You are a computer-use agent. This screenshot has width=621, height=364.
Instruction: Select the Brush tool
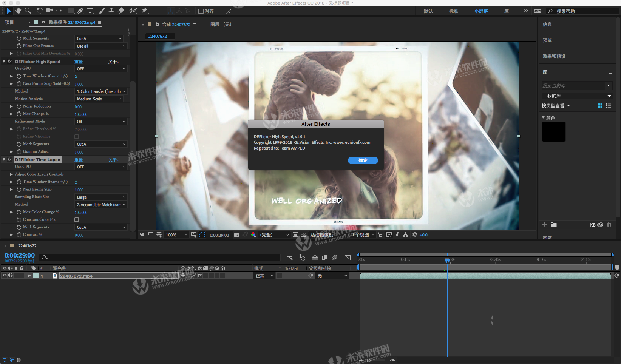coord(102,11)
